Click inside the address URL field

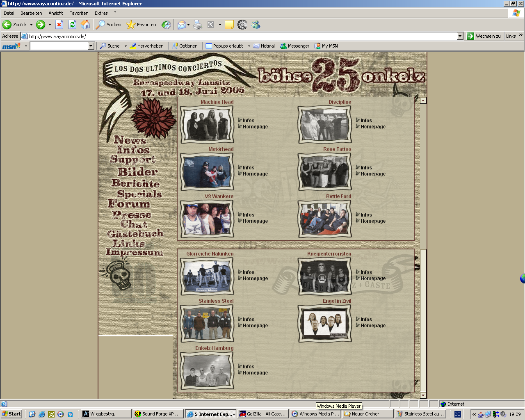tap(242, 36)
